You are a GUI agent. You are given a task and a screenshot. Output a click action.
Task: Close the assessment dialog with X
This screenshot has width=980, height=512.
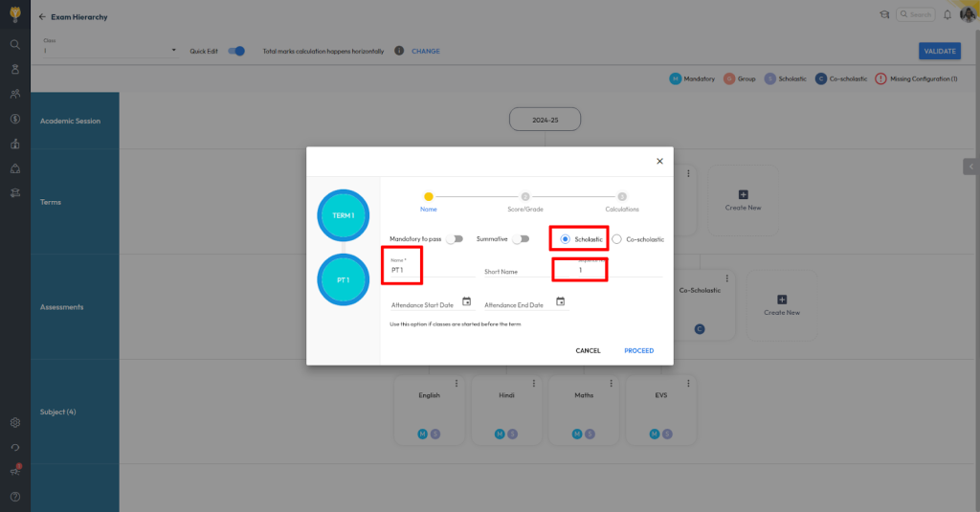click(659, 162)
